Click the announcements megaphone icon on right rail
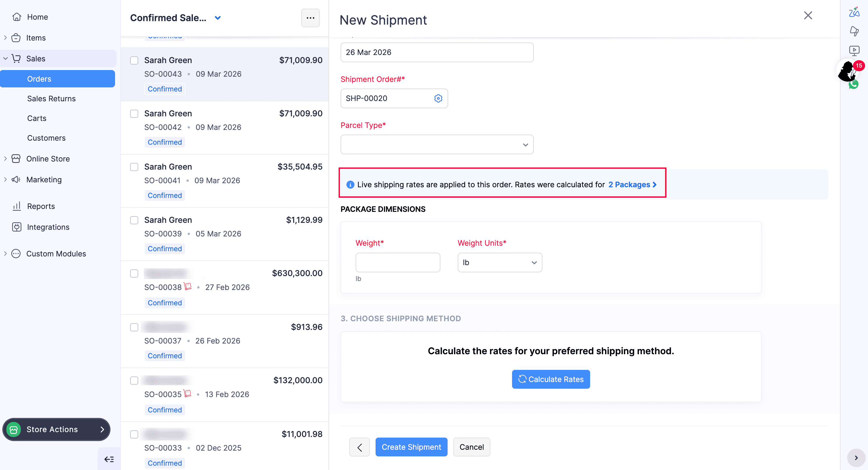Viewport: 868px width, 470px height. (x=854, y=31)
